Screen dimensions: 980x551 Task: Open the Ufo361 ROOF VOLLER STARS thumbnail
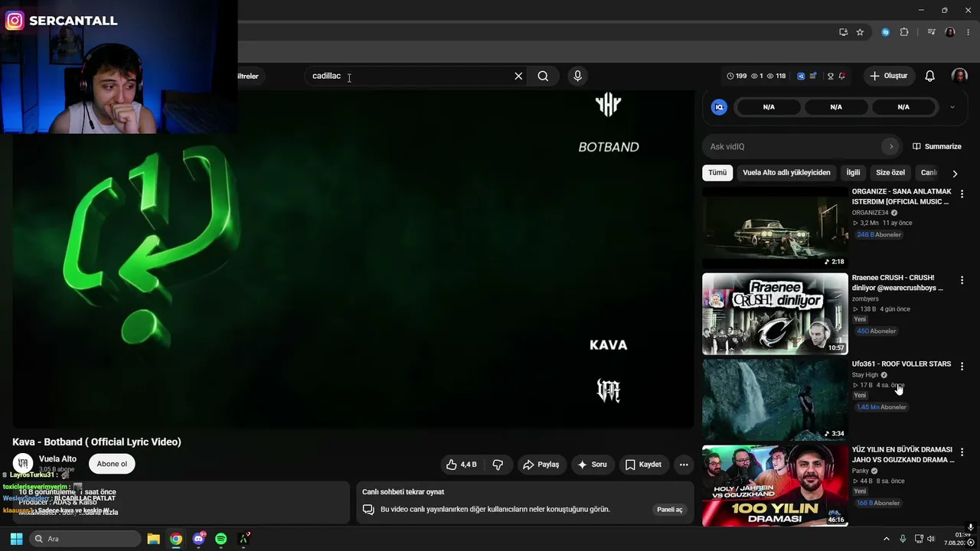point(775,400)
